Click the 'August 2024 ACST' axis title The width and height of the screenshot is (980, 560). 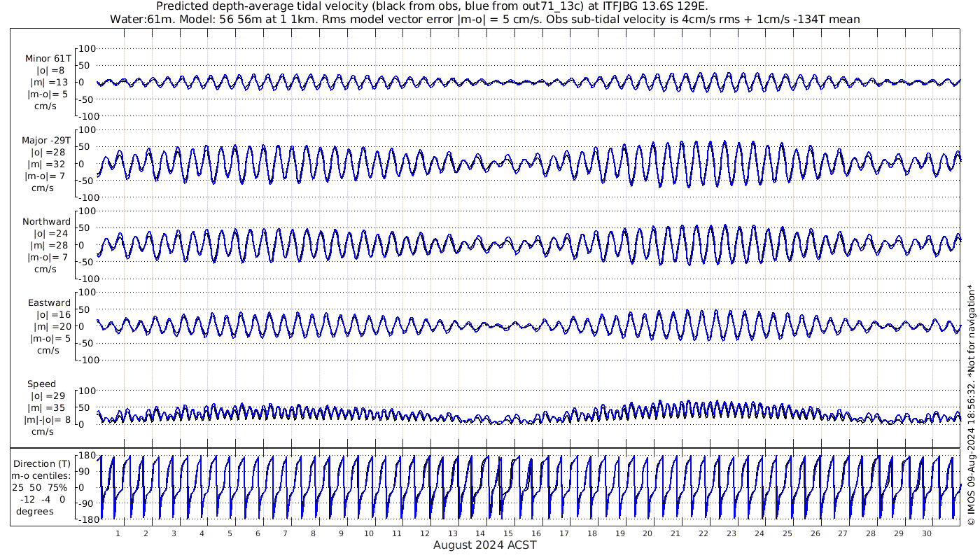(484, 545)
